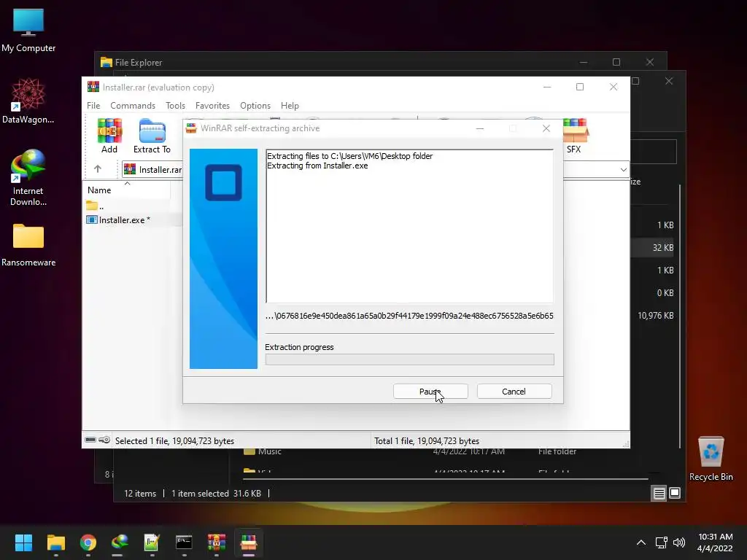Show hidden system tray icons
The width and height of the screenshot is (747, 560).
coord(641,542)
